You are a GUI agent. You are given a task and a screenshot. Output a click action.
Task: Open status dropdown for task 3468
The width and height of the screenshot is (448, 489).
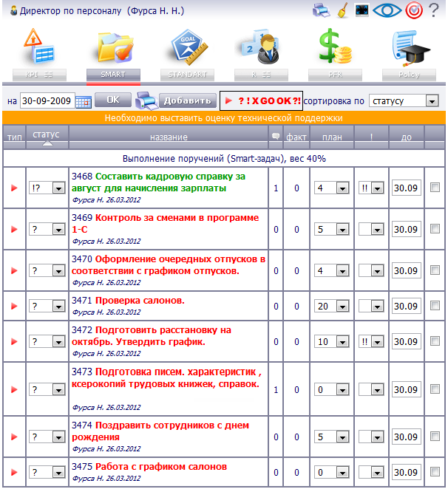tap(47, 188)
